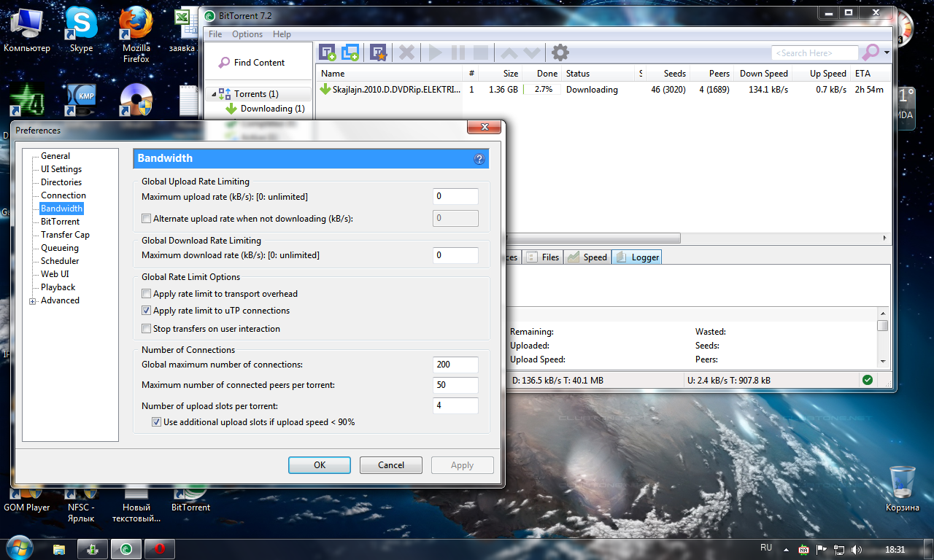Click the Bandwidth help question icon
The width and height of the screenshot is (934, 560).
coord(479,159)
